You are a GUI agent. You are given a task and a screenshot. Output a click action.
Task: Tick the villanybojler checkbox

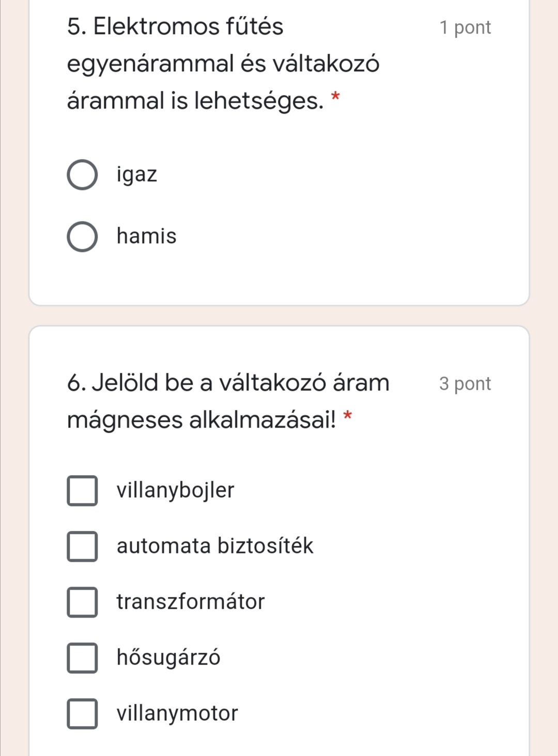point(82,491)
